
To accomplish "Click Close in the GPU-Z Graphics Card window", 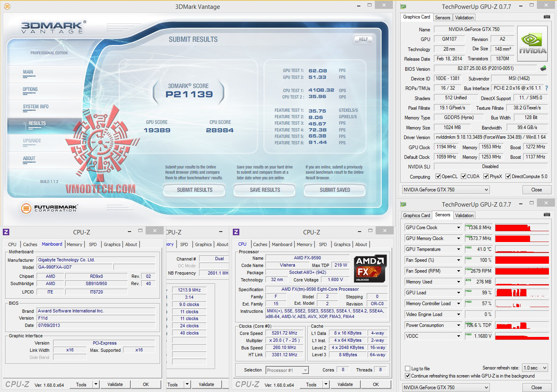I will click(536, 190).
